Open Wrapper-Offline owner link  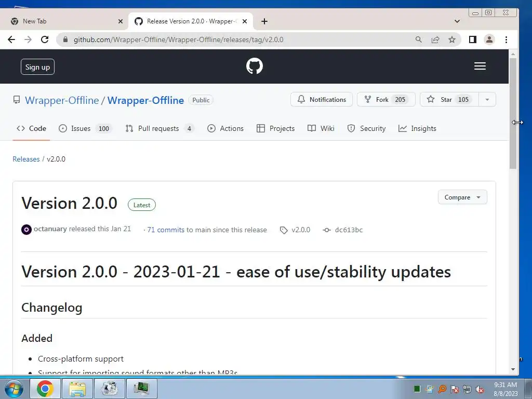(62, 100)
